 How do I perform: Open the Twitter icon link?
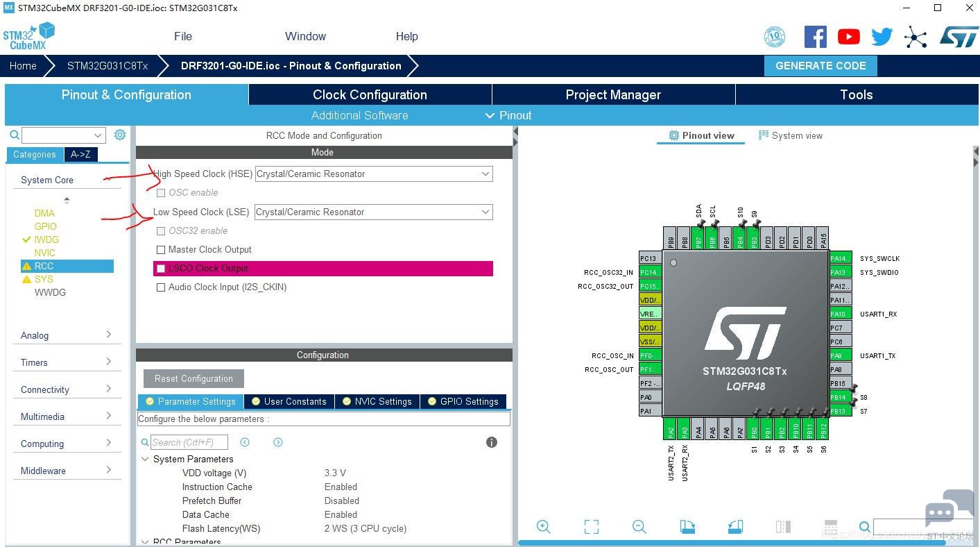tap(882, 37)
